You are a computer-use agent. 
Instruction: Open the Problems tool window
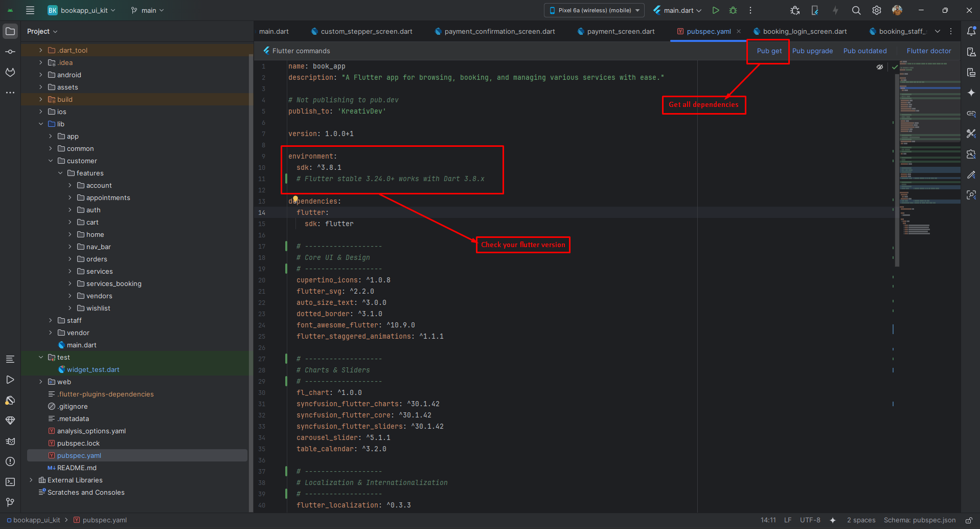pos(10,461)
